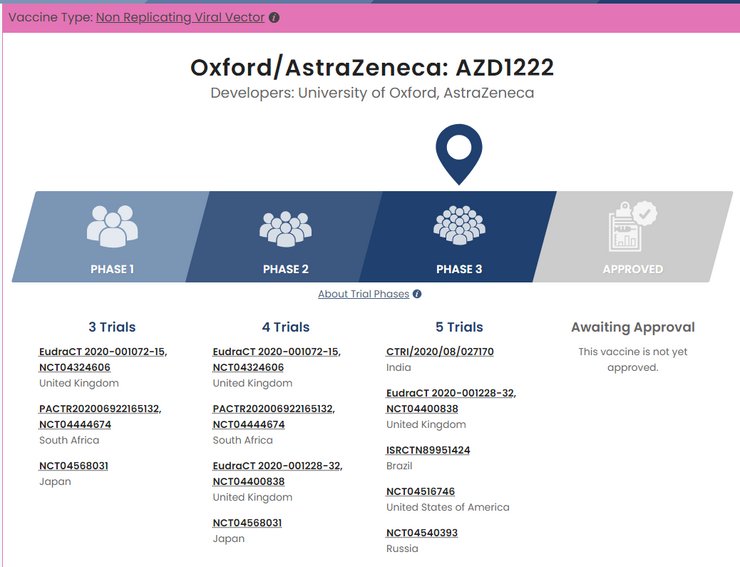Click info icon beside Non Replicating Viral Vector
Viewport: 740px width, 567px height.
coord(274,18)
